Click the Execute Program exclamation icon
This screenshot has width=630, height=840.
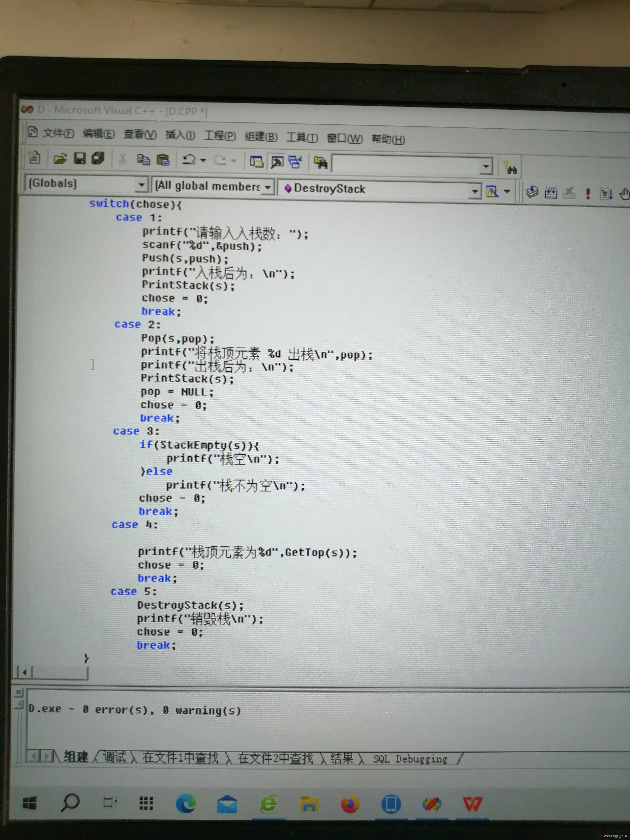(x=587, y=193)
